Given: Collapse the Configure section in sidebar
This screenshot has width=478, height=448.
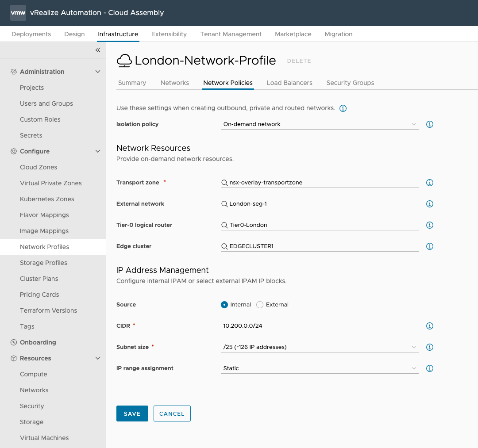Looking at the screenshot, I should pyautogui.click(x=98, y=151).
